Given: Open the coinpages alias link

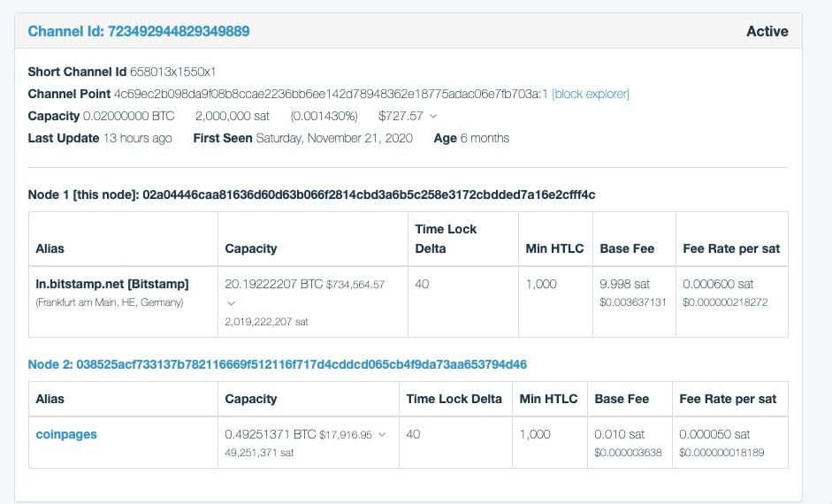Looking at the screenshot, I should click(66, 434).
